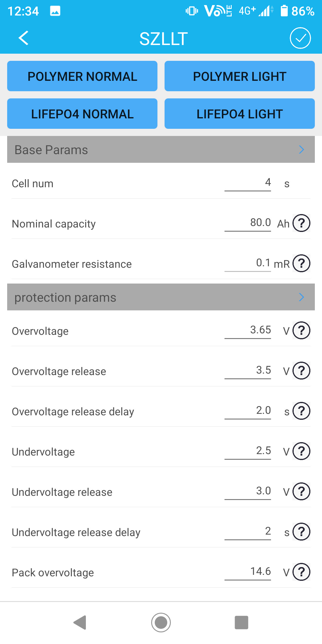Select the LIFEPO4 NORMAL preset
Screen dimensions: 322x644
point(82,114)
